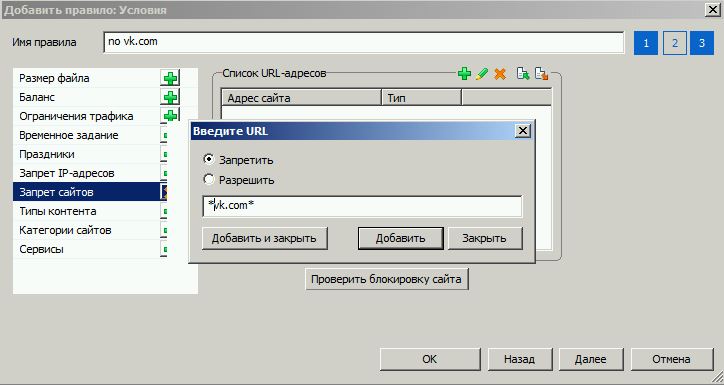Viewport: 724px width, 385px height.
Task: Click 'Проверить блокировку сайта' button
Action: tap(386, 279)
